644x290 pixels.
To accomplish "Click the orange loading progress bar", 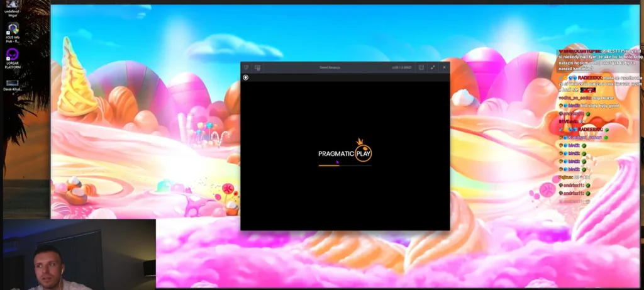I will point(329,165).
